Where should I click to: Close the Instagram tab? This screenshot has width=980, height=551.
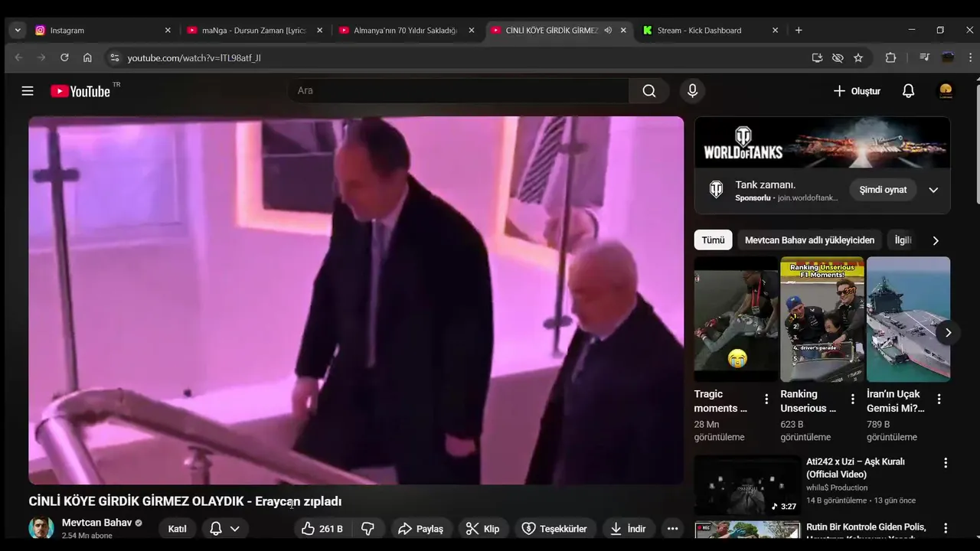(x=168, y=31)
